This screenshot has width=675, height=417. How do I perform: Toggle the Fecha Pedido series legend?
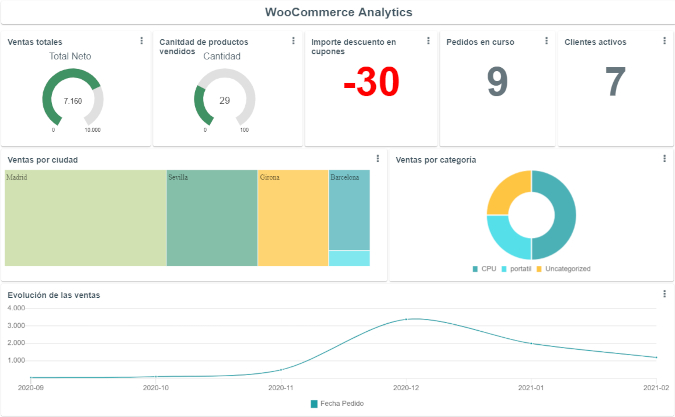coord(339,404)
